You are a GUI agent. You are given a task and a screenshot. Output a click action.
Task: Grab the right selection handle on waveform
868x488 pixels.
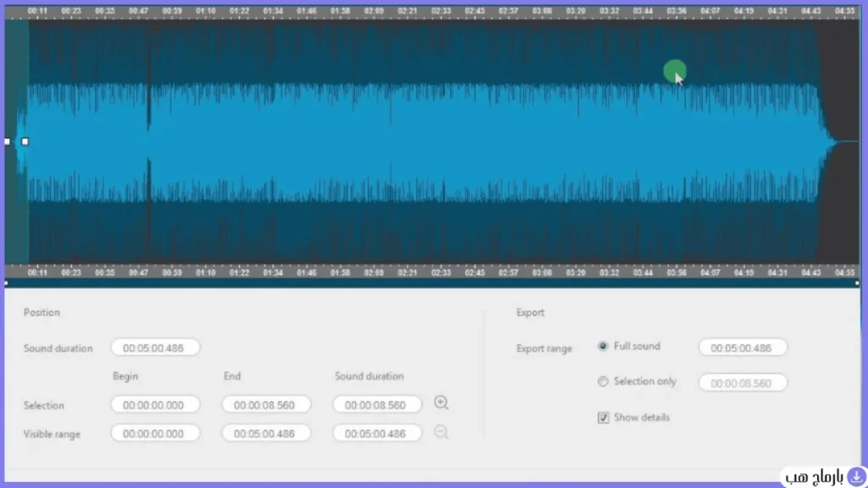click(25, 141)
